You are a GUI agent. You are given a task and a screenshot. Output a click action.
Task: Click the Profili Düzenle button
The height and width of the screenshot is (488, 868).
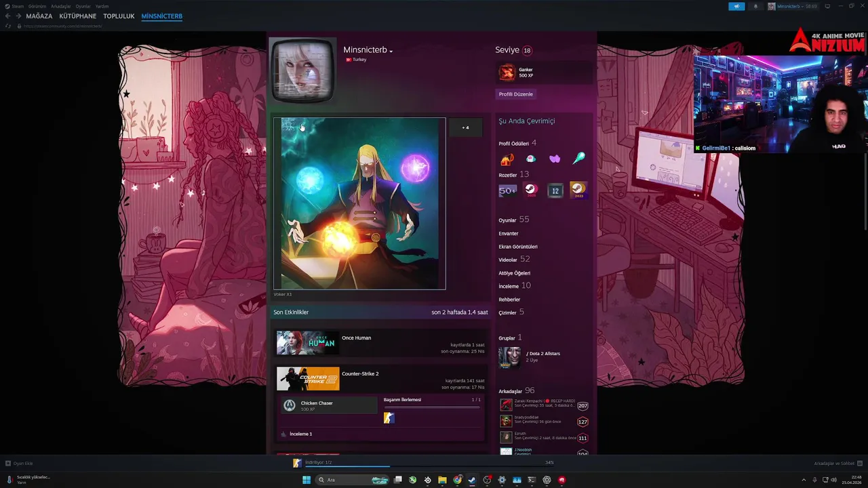[516, 94]
